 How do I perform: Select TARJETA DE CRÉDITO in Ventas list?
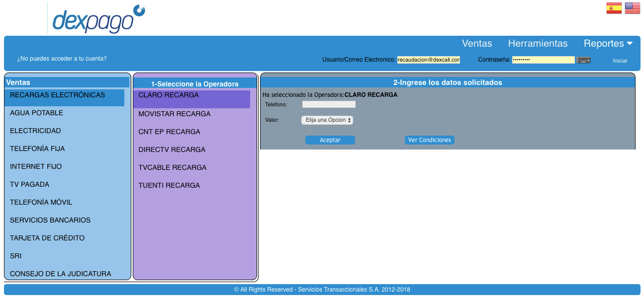point(47,238)
